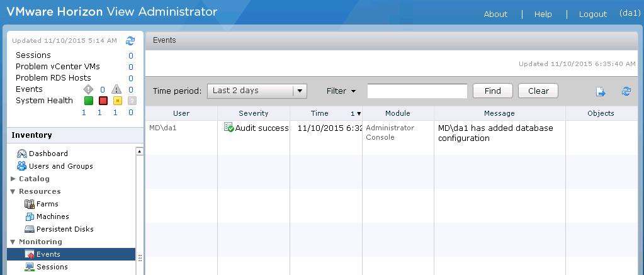Click the export events icon

(x=601, y=92)
